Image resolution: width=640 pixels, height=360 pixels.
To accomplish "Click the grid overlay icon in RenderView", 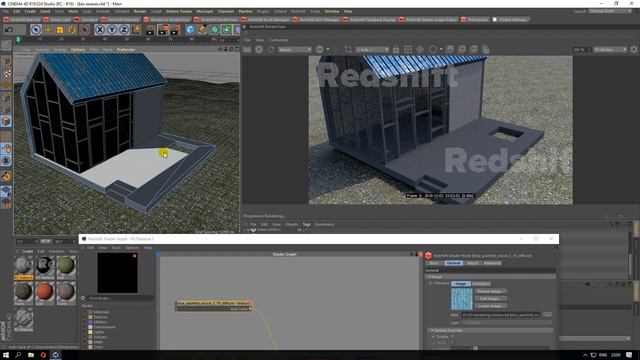I will pyautogui.click(x=408, y=49).
